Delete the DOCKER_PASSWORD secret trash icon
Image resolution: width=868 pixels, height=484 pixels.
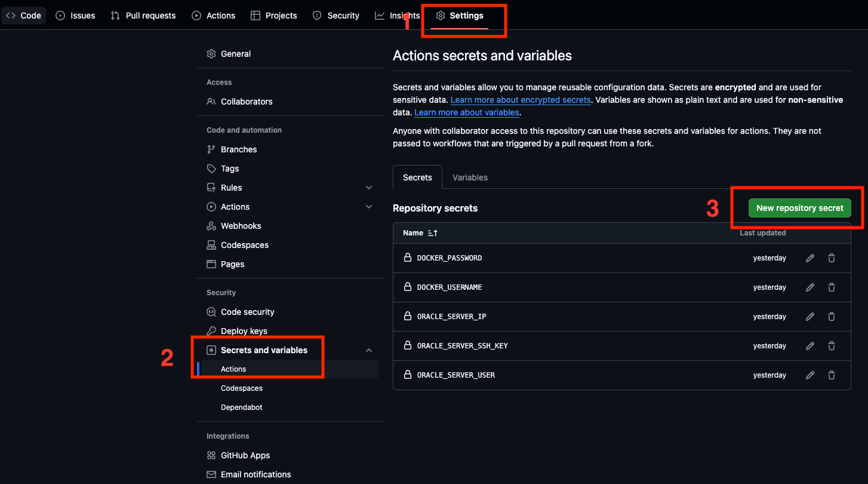832,258
